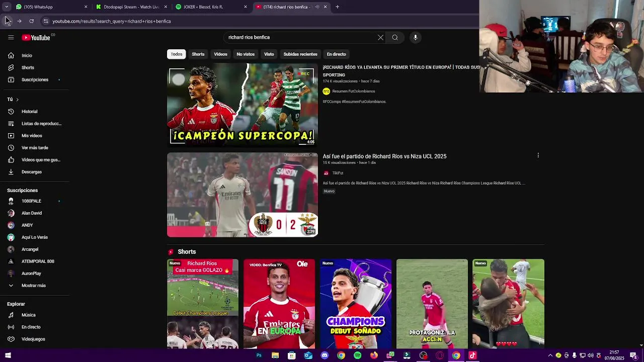Open Photoshop from the taskbar
644x362 pixels.
click(x=259, y=355)
